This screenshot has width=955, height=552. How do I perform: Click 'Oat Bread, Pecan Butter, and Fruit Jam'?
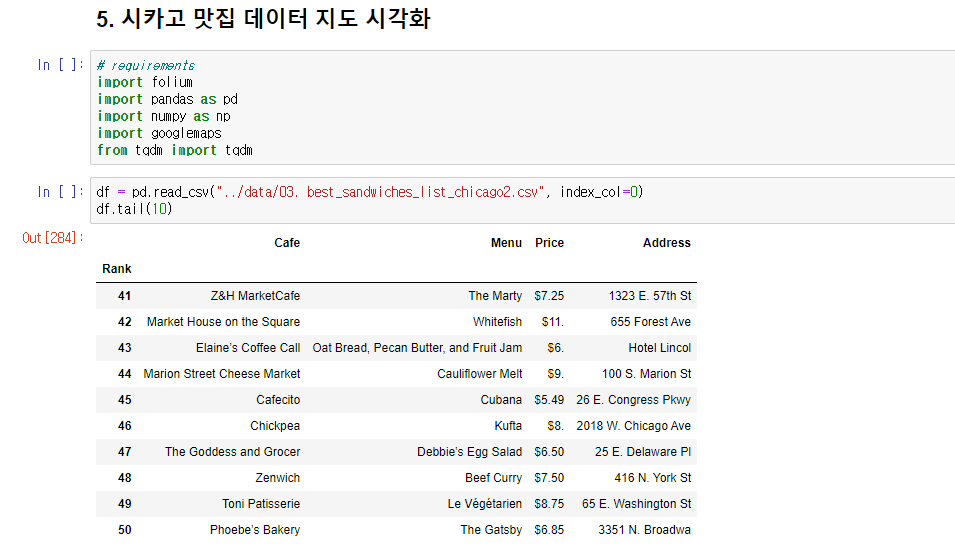click(x=417, y=348)
